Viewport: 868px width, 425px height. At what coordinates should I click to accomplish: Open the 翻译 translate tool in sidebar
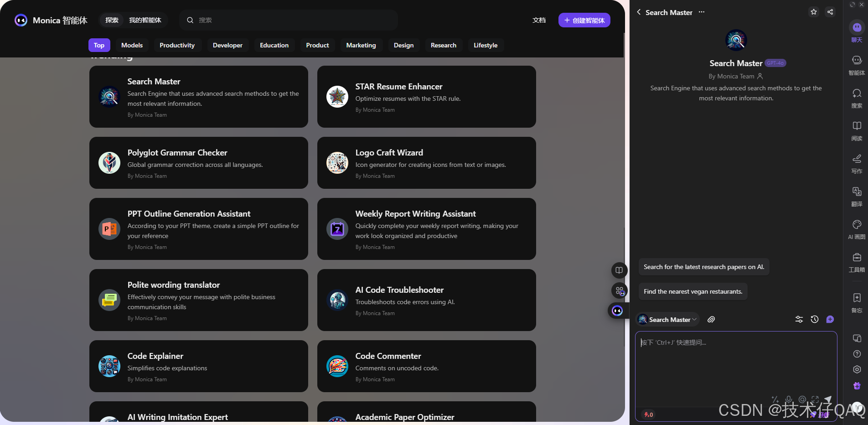[x=857, y=196]
